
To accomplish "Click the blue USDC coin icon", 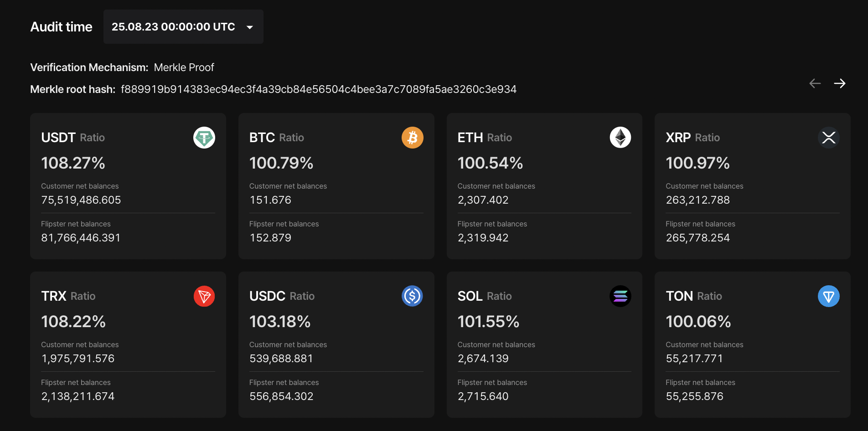I will pos(413,296).
